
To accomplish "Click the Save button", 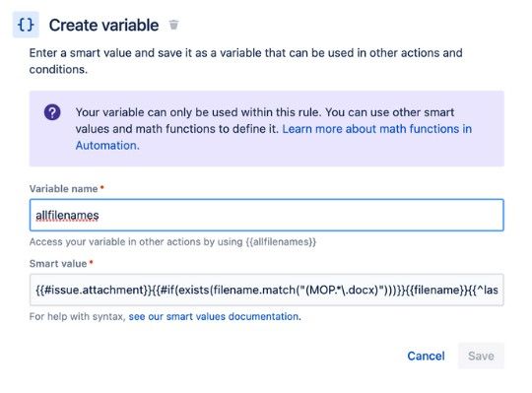I will 481,356.
